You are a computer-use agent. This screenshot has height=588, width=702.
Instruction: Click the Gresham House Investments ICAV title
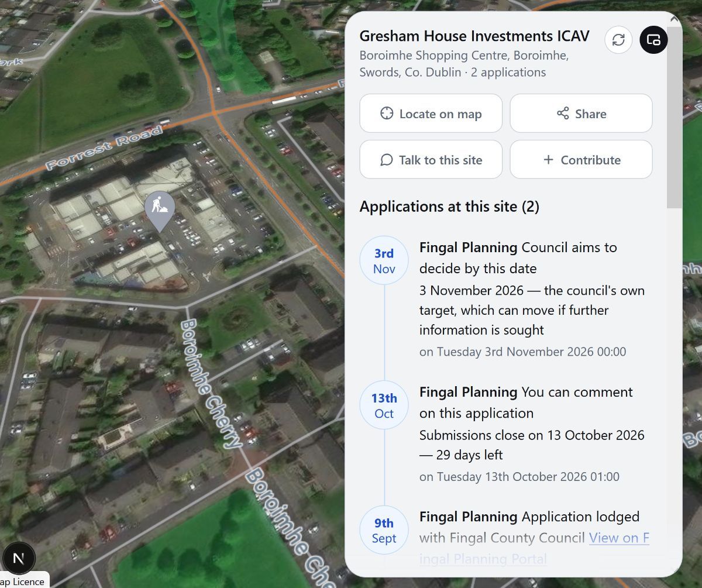tap(474, 36)
